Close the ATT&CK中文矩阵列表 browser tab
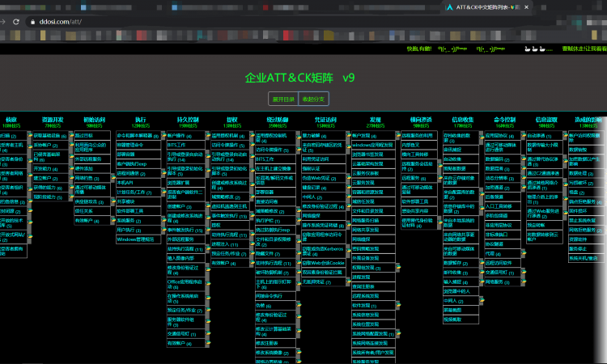This screenshot has height=364, width=607. coord(527,7)
